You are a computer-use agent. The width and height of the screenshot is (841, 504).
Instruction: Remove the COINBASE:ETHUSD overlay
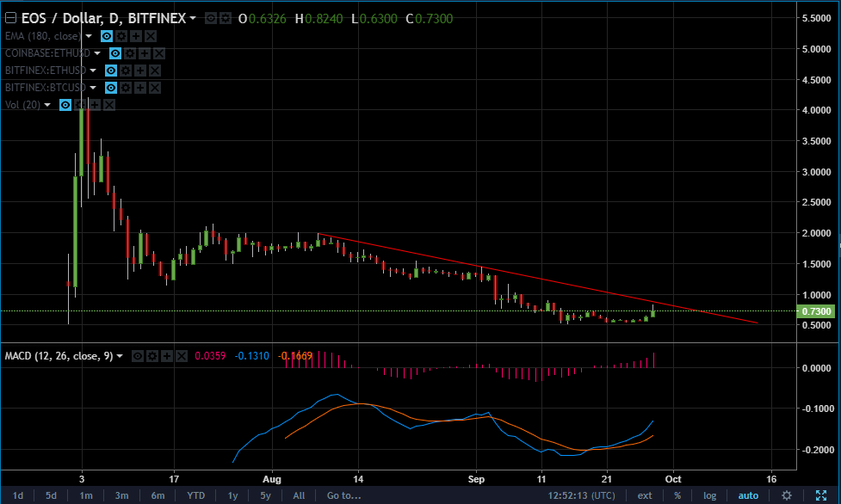click(x=159, y=53)
